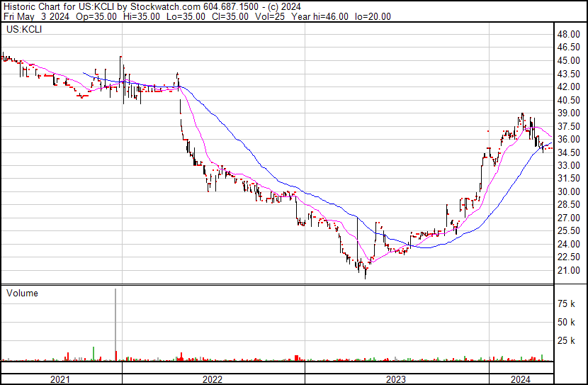This screenshot has height=385, width=588.
Task: Click the 21.00 price axis label
Action: 569,271
